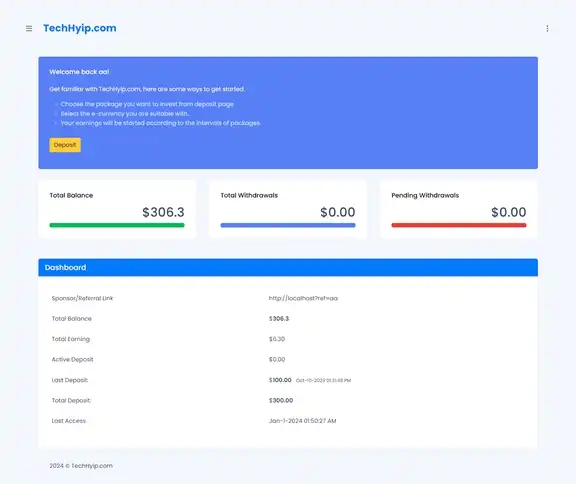Click the 'Choose the package you want' bullet
The image size is (576, 484).
[147, 104]
